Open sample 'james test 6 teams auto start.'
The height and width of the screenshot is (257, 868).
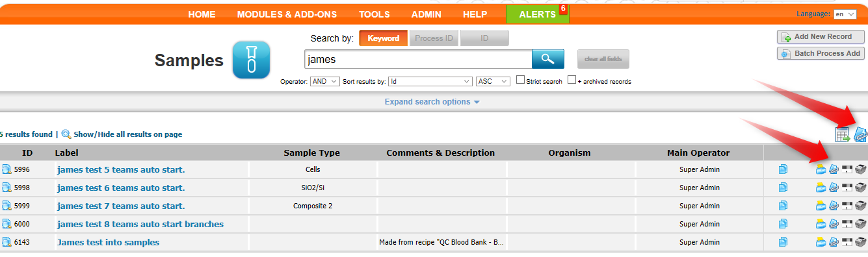tap(121, 188)
